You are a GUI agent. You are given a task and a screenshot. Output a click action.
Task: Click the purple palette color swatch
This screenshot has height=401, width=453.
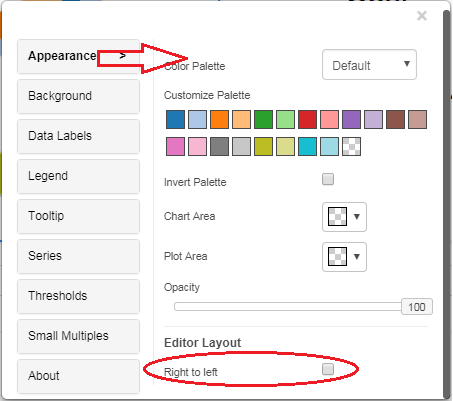tap(351, 120)
